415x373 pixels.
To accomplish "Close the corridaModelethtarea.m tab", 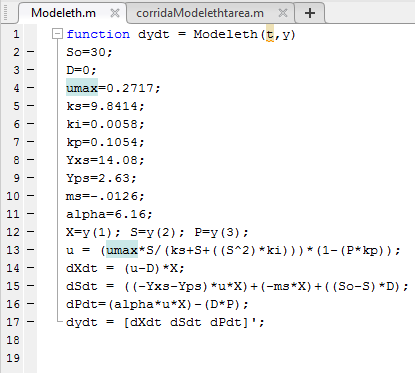I will coord(283,13).
